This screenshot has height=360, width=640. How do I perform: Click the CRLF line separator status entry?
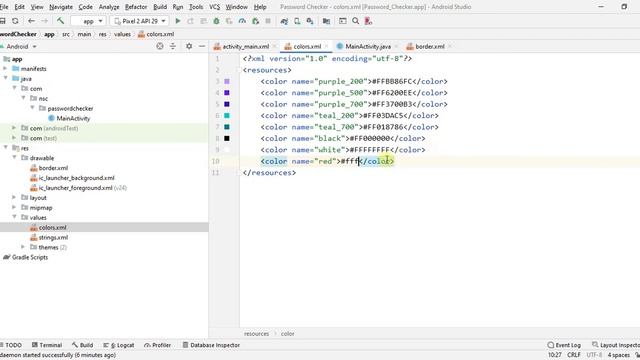[x=573, y=355]
